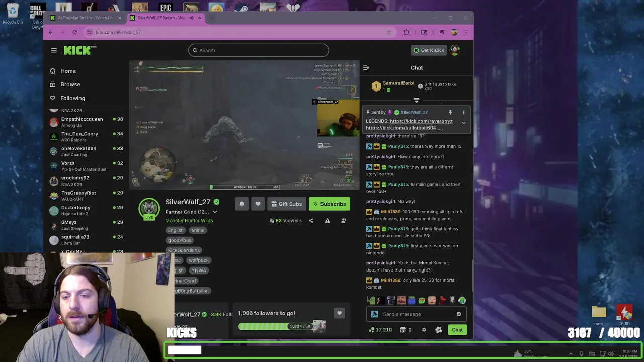Expand the gift leaderboard down arrow

(x=416, y=101)
